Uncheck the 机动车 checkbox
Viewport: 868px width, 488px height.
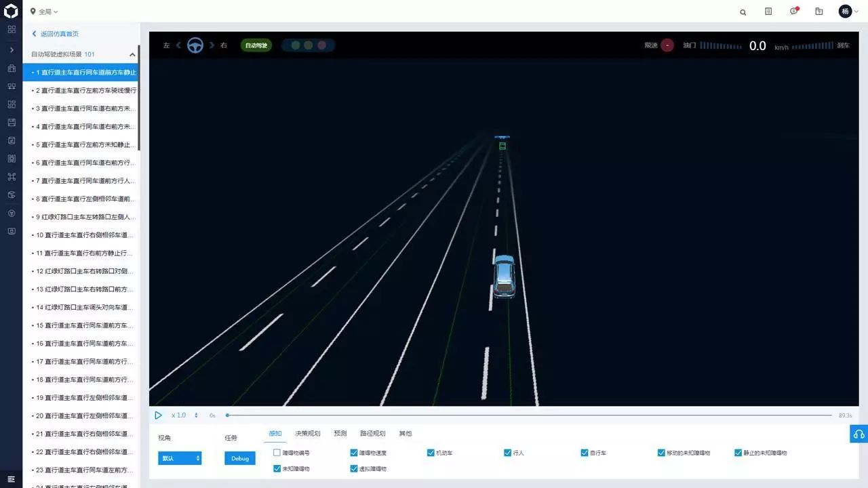point(431,453)
